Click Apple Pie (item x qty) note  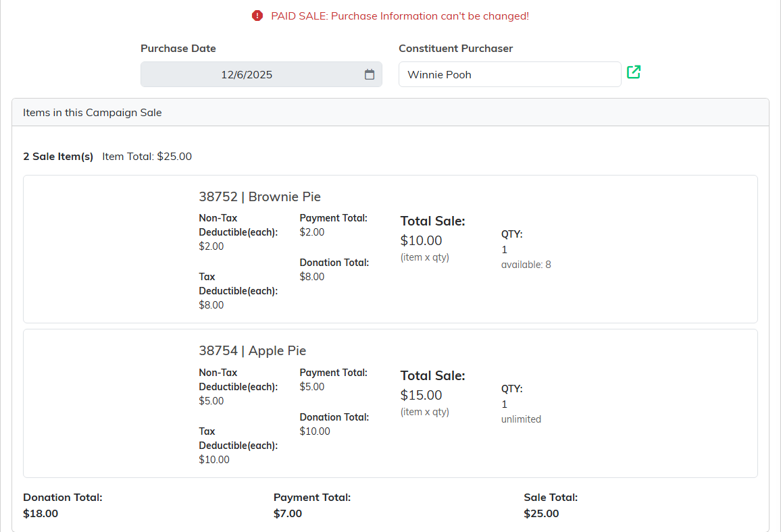click(x=424, y=412)
